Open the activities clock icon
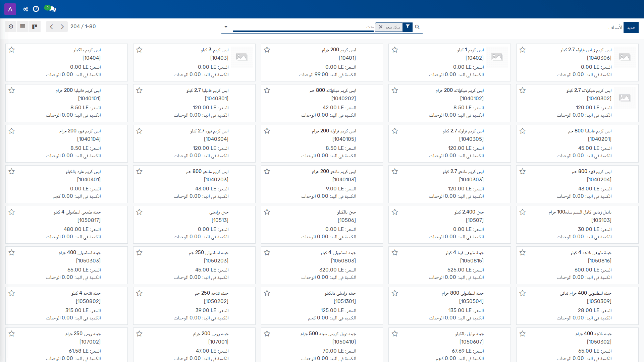 [x=36, y=9]
